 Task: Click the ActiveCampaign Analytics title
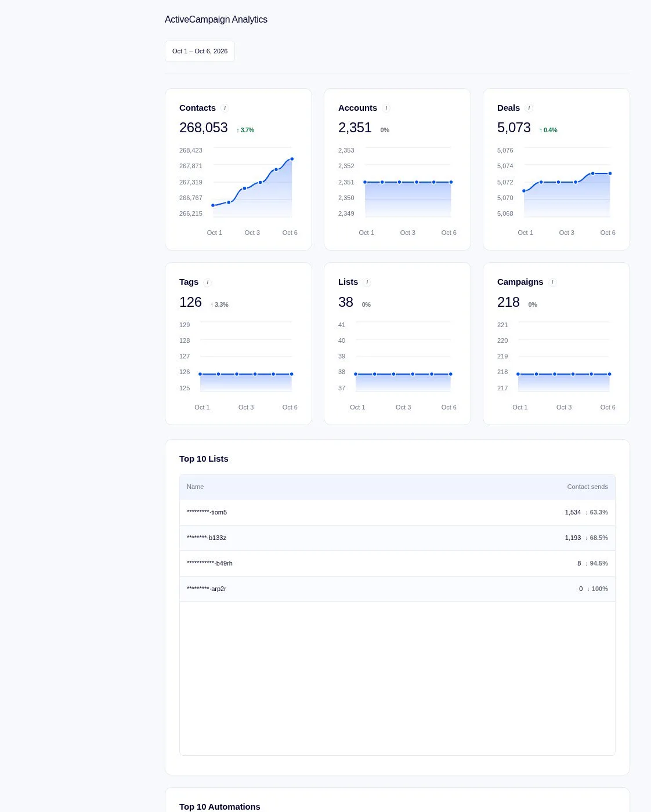tap(216, 19)
